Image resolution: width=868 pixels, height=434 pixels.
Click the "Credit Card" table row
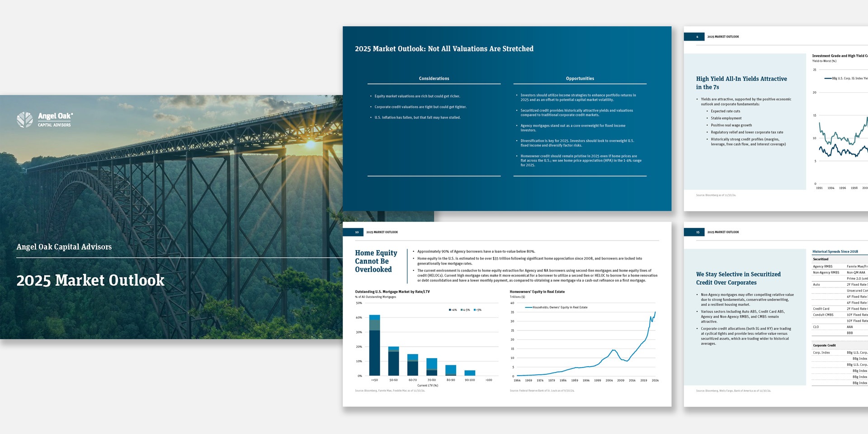click(840, 309)
